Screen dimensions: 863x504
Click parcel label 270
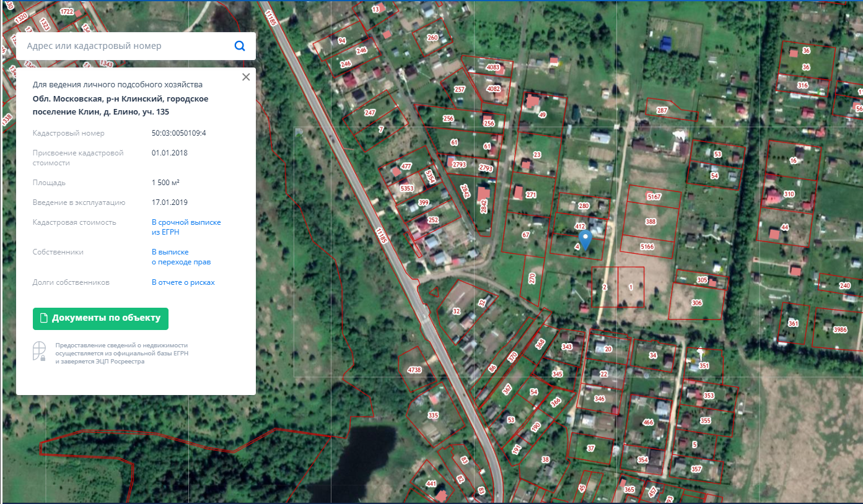click(x=532, y=279)
